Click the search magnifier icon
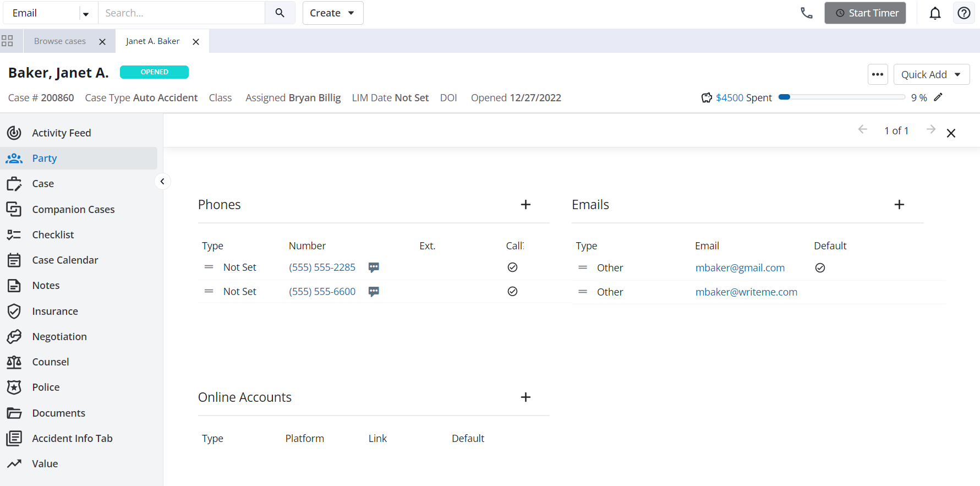 pyautogui.click(x=280, y=13)
